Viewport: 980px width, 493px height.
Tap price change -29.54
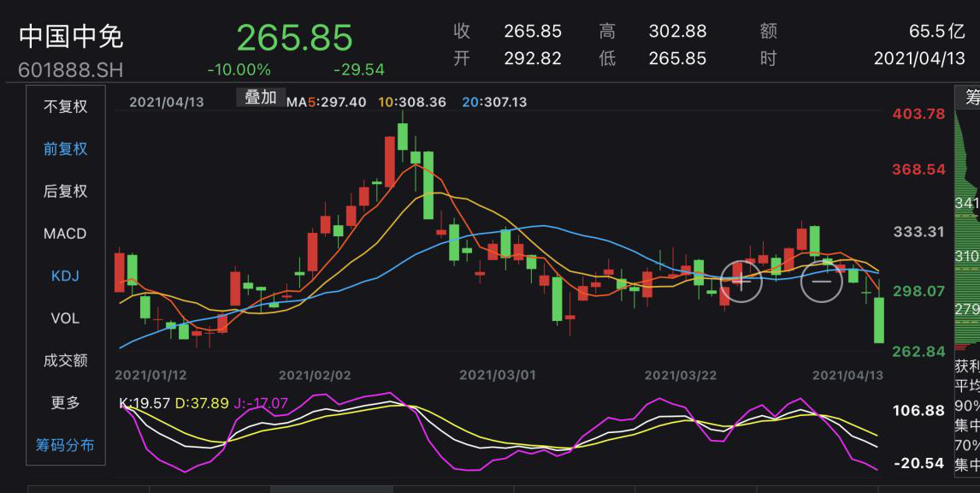point(359,69)
